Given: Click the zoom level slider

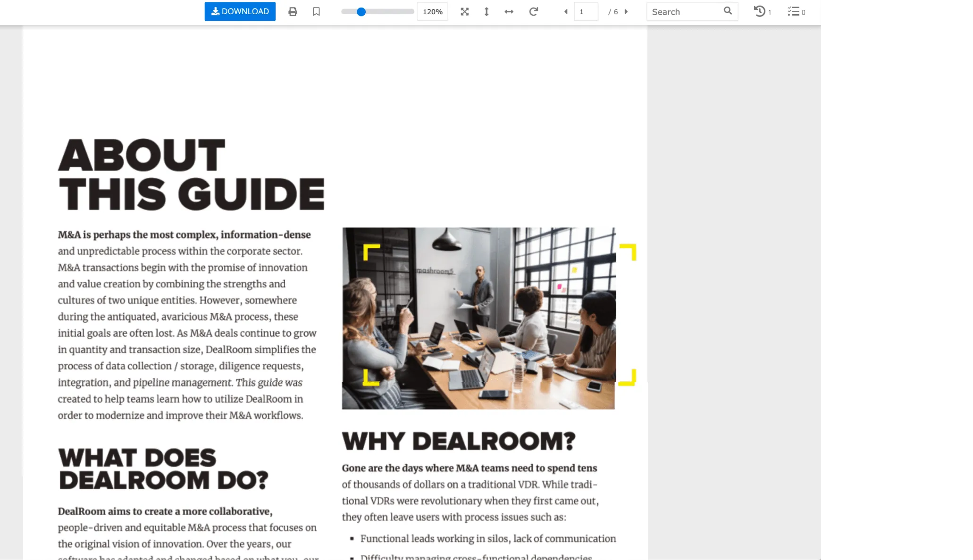Looking at the screenshot, I should coord(377,12).
